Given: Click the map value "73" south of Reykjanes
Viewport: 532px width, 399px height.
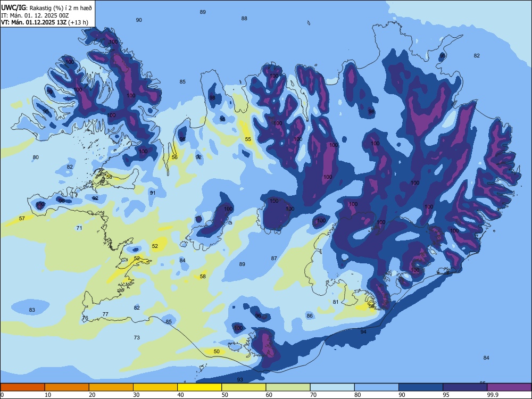Looking at the screenshot, I should (x=137, y=338).
